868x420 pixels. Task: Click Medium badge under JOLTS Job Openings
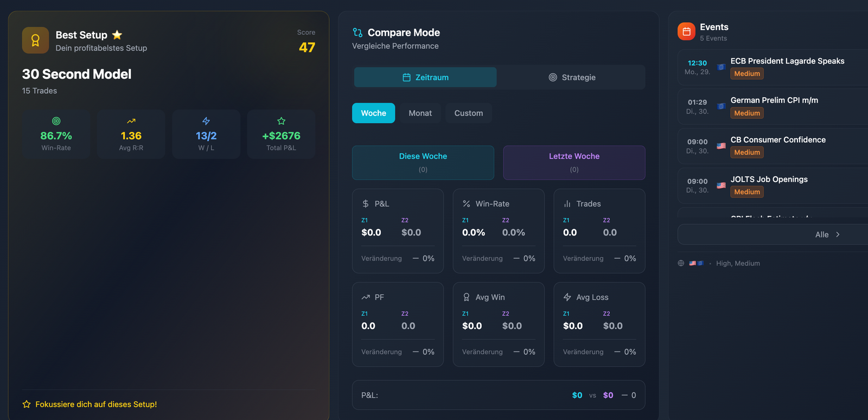coord(747,192)
